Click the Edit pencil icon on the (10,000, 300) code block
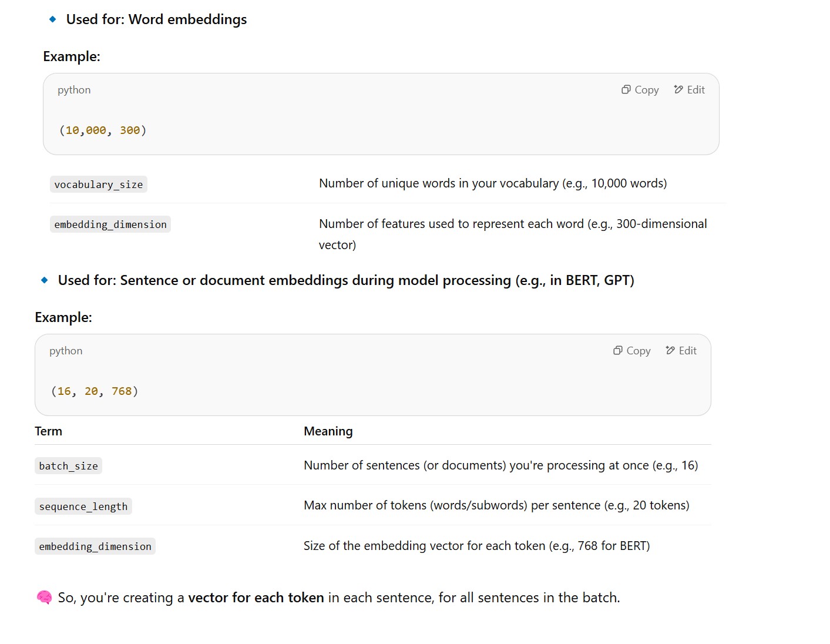The height and width of the screenshot is (644, 830). pos(678,90)
